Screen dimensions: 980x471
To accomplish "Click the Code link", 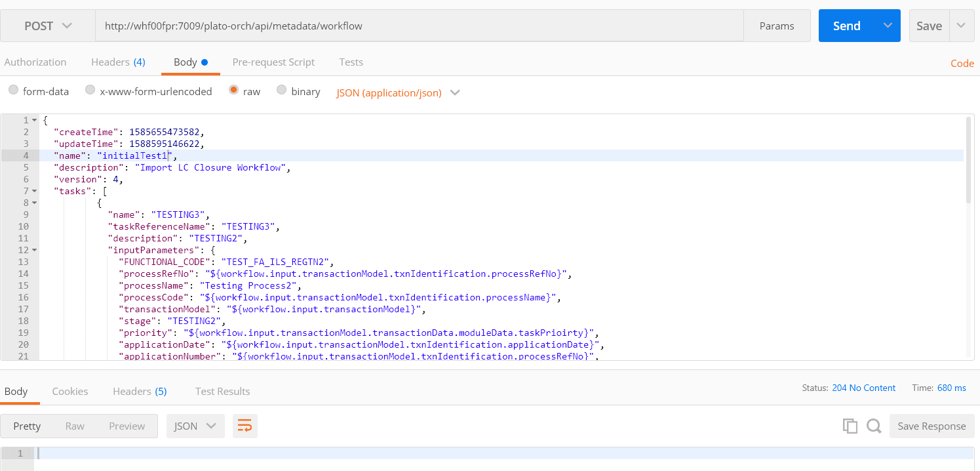I will [962, 63].
